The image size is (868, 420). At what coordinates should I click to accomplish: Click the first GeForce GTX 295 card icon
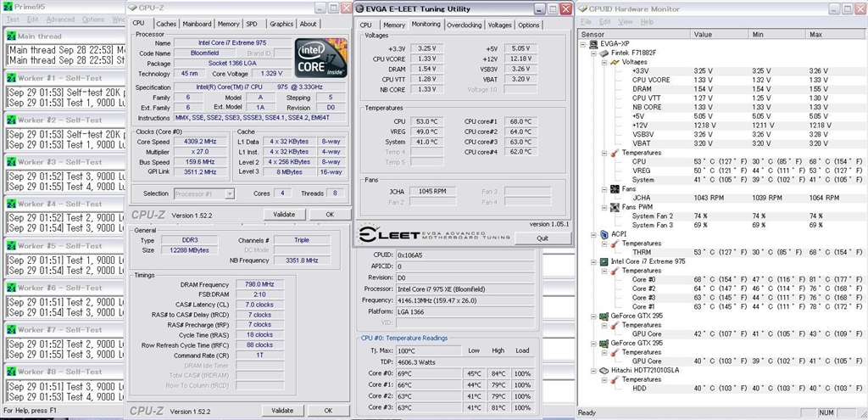pyautogui.click(x=604, y=316)
